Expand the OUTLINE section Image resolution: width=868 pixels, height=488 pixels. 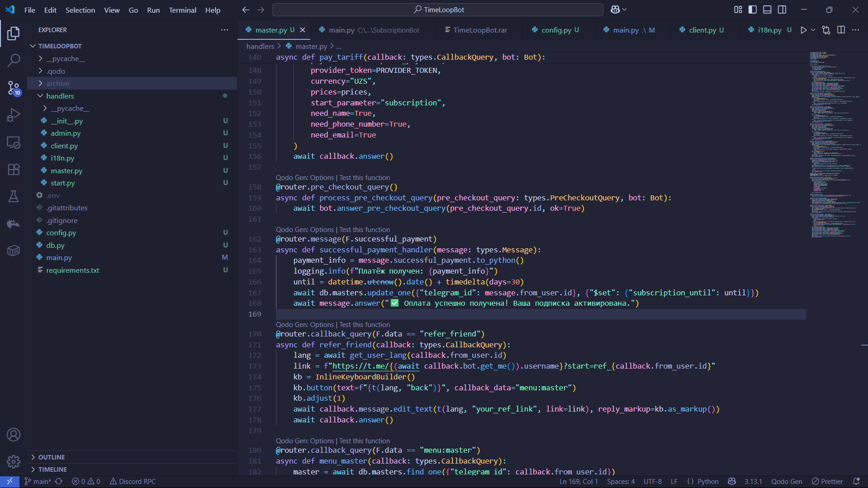[x=52, y=457]
